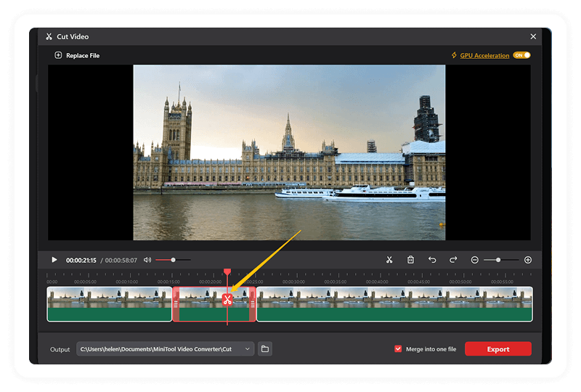581x392 pixels.
Task: Click the total duration 00:00:58:07
Action: [121, 260]
